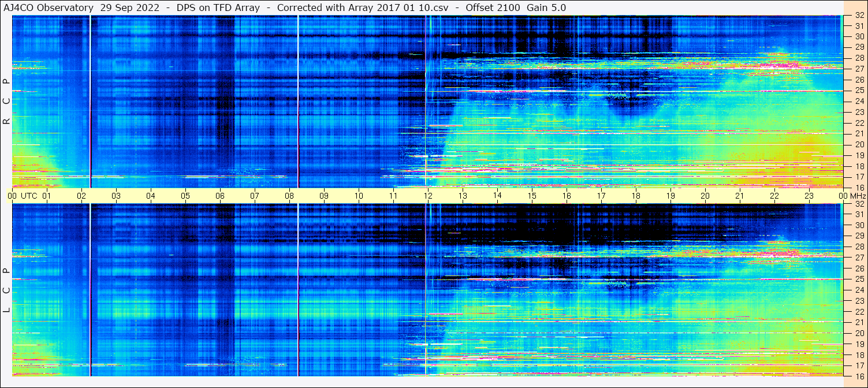The image size is (868, 388).
Task: Click 'Gain 5.0' in the header text
Action: (546, 8)
